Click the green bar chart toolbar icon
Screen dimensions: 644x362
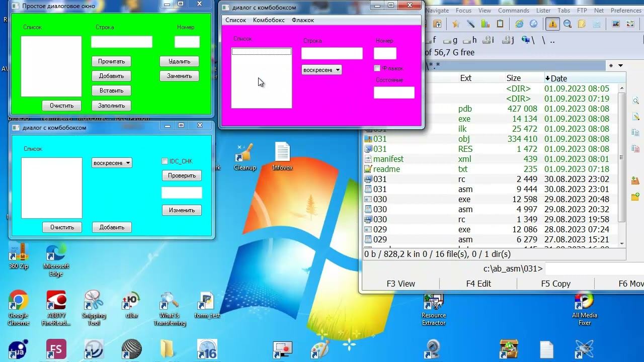pyautogui.click(x=485, y=24)
